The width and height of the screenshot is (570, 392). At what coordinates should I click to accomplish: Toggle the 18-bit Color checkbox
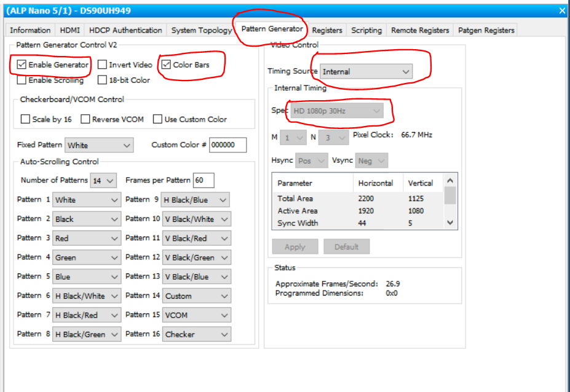pos(101,79)
